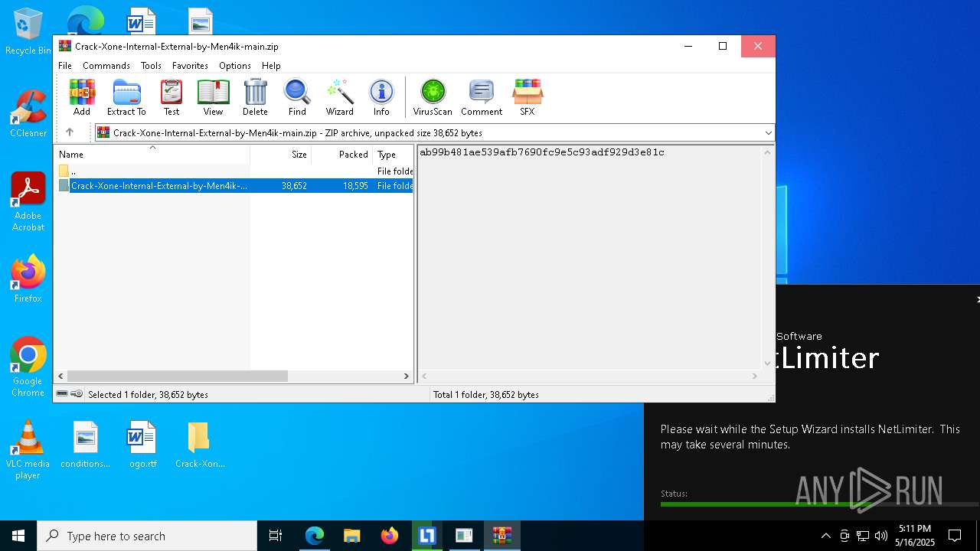This screenshot has height=551, width=980.
Task: Open the Find magnifier tool
Action: 297,97
